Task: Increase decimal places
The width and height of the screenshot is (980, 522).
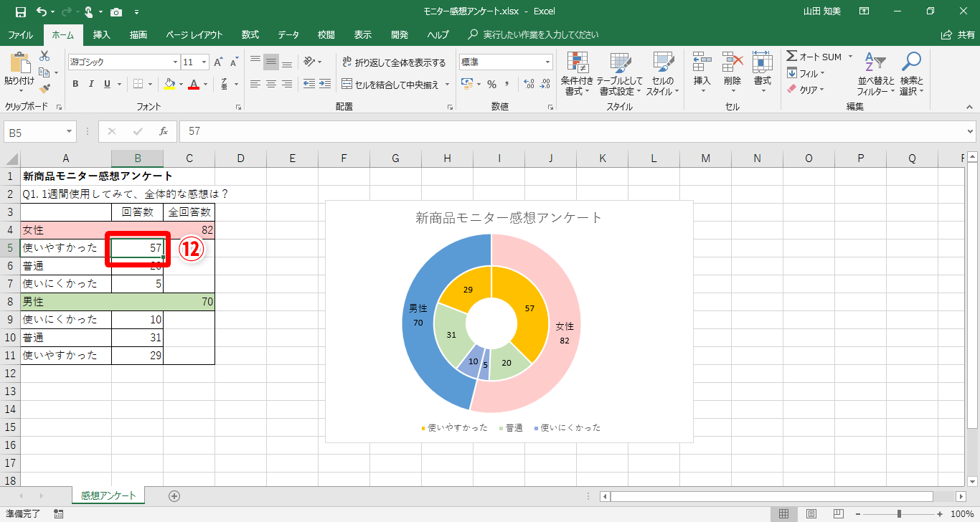Action: 529,85
